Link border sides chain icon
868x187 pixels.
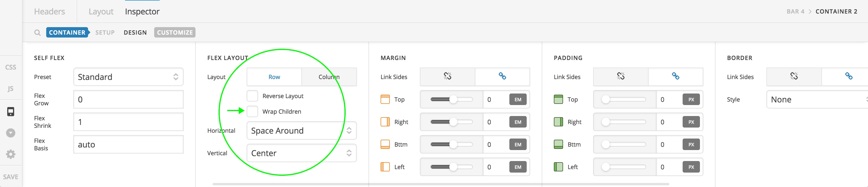coord(848,76)
